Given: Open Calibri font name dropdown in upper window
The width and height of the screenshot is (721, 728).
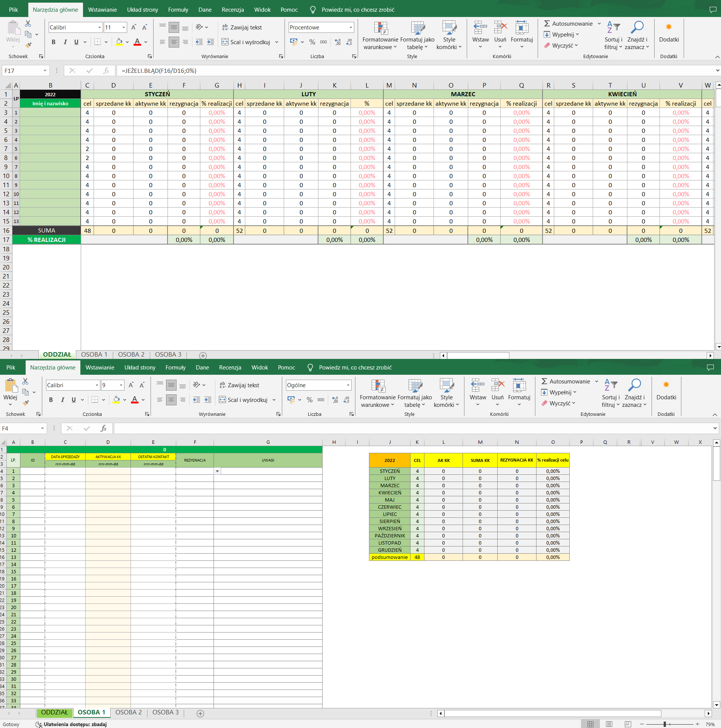Looking at the screenshot, I should (x=99, y=27).
